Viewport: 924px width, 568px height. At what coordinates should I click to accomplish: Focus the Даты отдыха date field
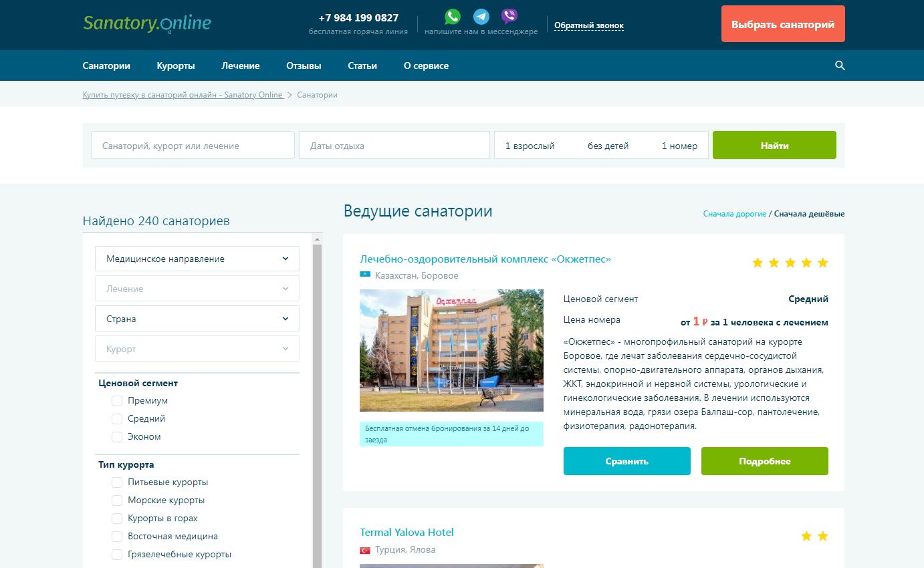point(394,145)
